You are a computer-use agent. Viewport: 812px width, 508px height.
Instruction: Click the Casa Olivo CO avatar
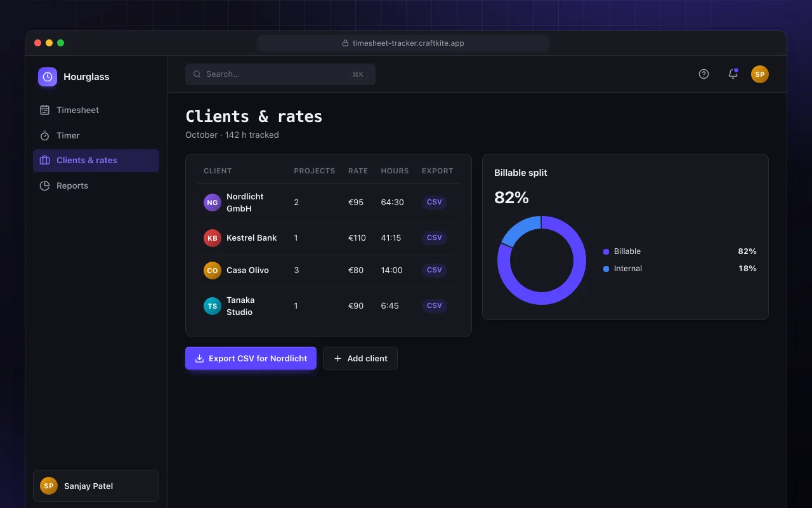(x=213, y=271)
